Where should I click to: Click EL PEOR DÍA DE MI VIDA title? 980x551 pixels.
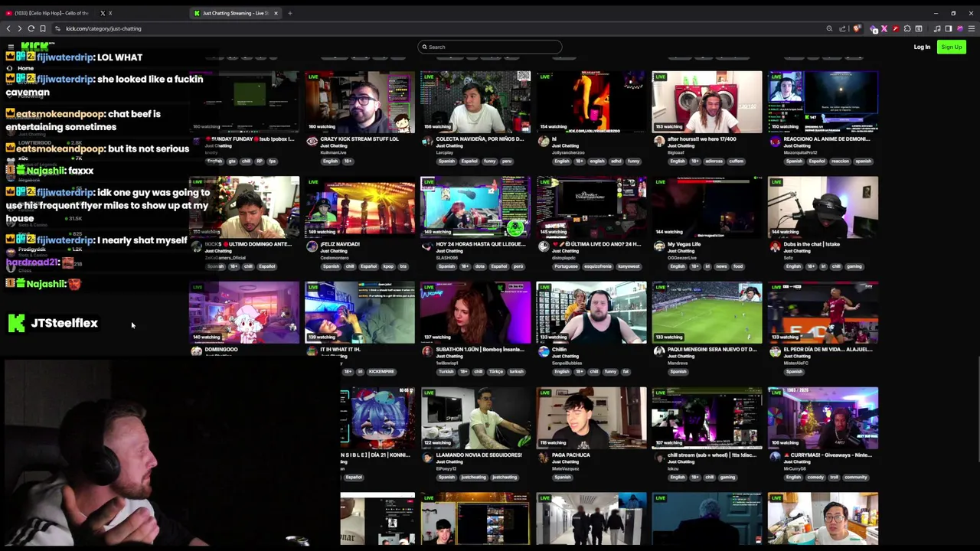[828, 349]
